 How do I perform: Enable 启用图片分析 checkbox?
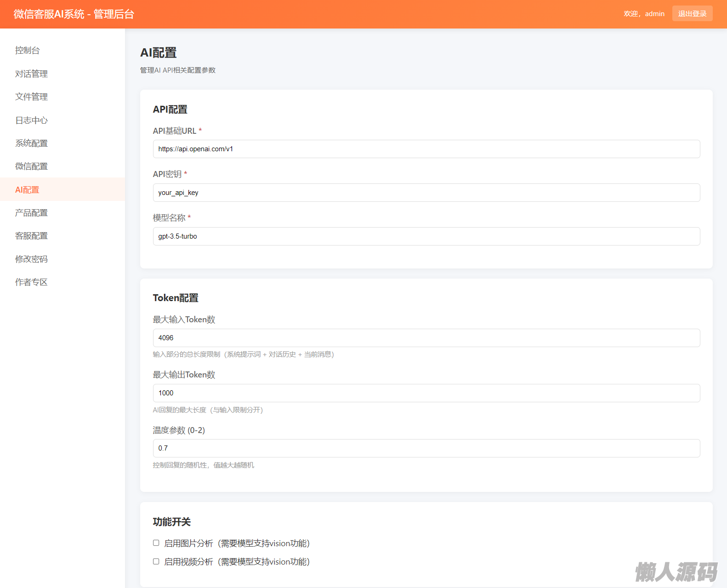[156, 543]
